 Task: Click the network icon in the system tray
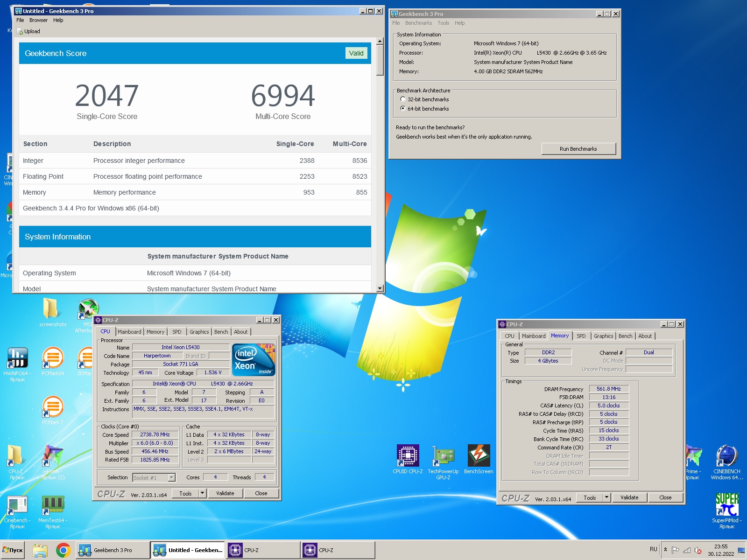(687, 550)
